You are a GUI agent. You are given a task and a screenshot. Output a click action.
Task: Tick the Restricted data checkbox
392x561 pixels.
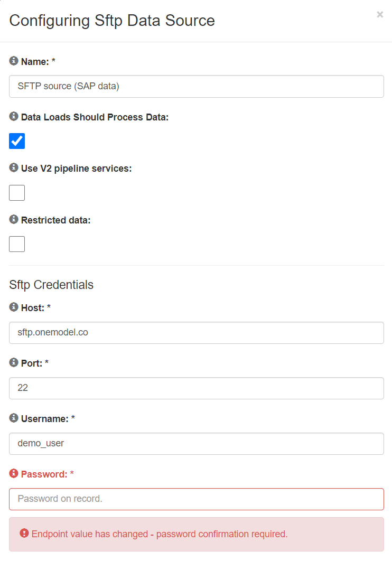coord(17,244)
